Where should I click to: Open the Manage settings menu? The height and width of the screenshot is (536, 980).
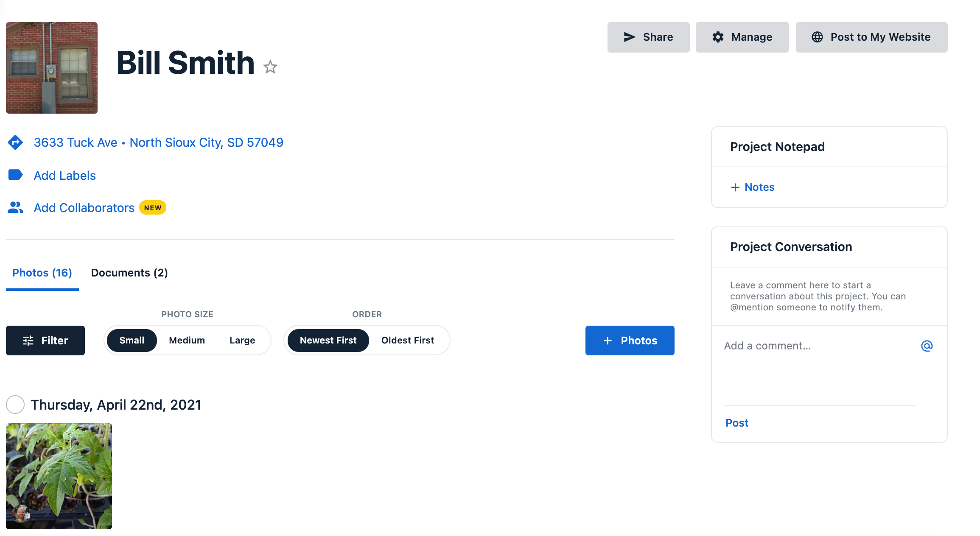[x=742, y=37]
